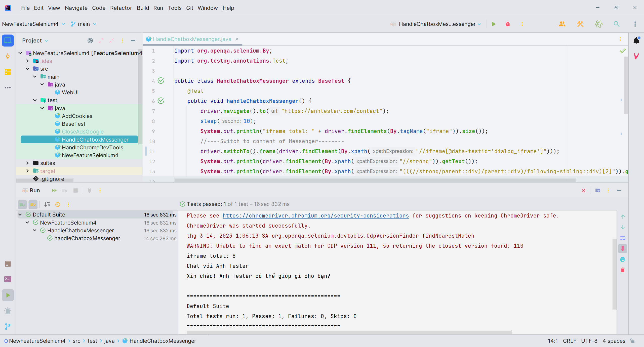Open the Refactor menu
This screenshot has height=347, width=644.
point(121,8)
